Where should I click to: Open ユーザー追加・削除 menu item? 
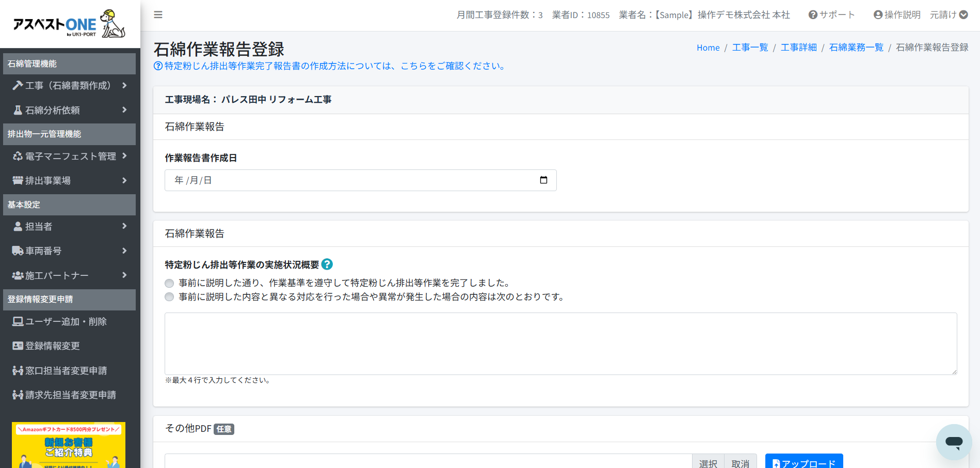tap(66, 322)
